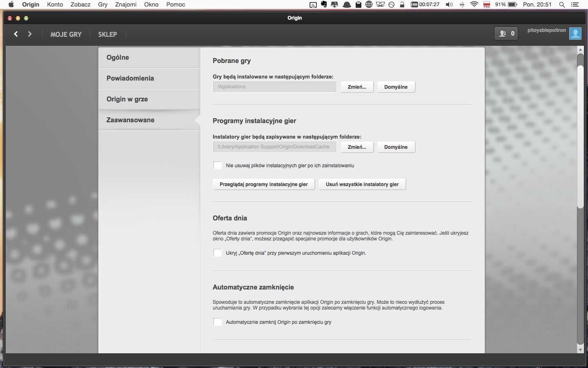Enable keeping game installer files after install

click(217, 165)
